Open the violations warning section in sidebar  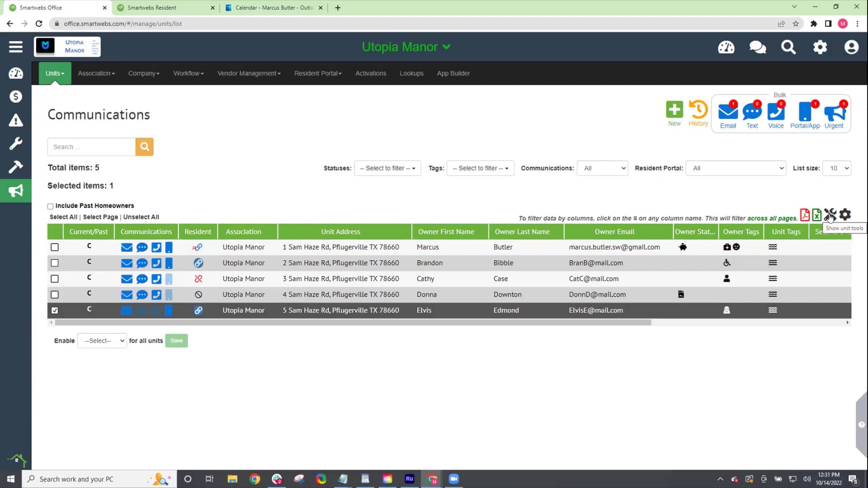coord(16,120)
